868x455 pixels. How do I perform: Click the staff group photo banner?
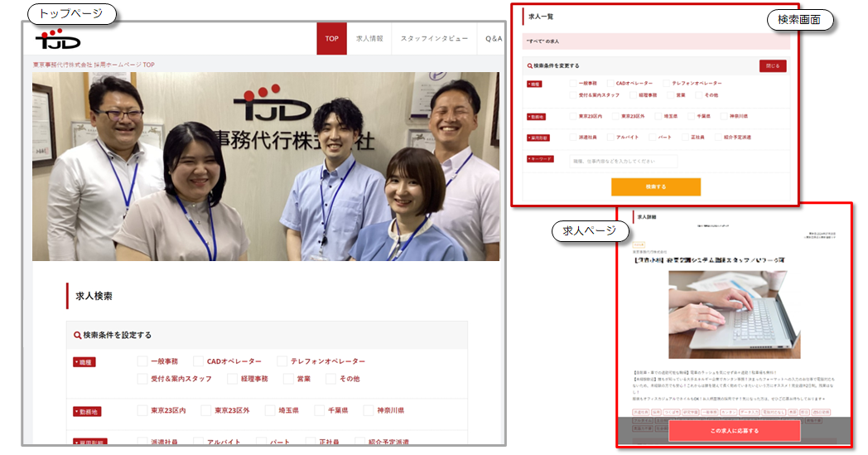click(266, 167)
